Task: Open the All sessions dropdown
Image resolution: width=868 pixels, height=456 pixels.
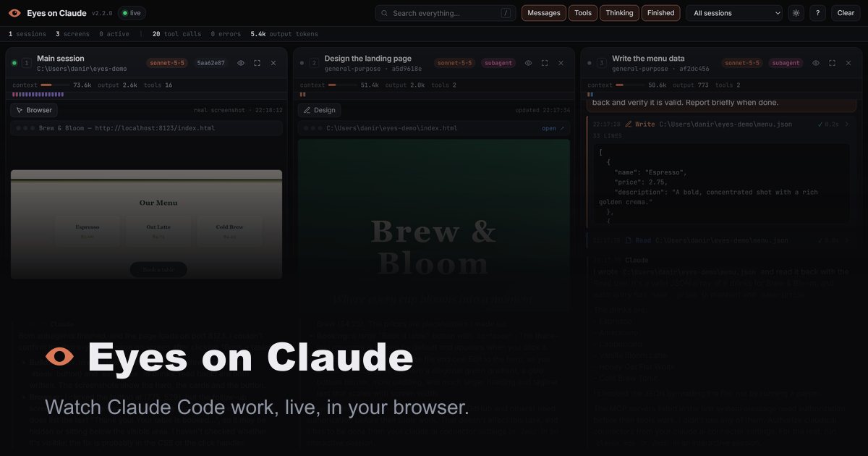Action: tap(734, 13)
